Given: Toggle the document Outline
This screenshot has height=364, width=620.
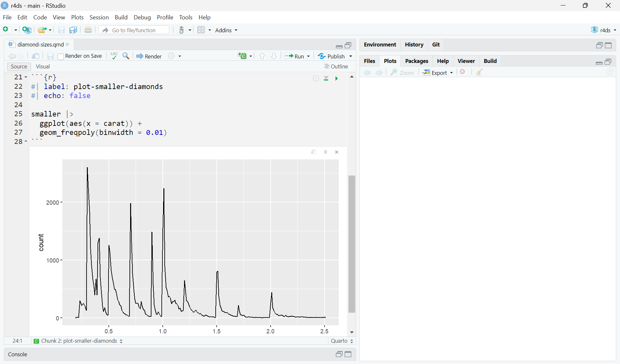Looking at the screenshot, I should click(x=336, y=66).
